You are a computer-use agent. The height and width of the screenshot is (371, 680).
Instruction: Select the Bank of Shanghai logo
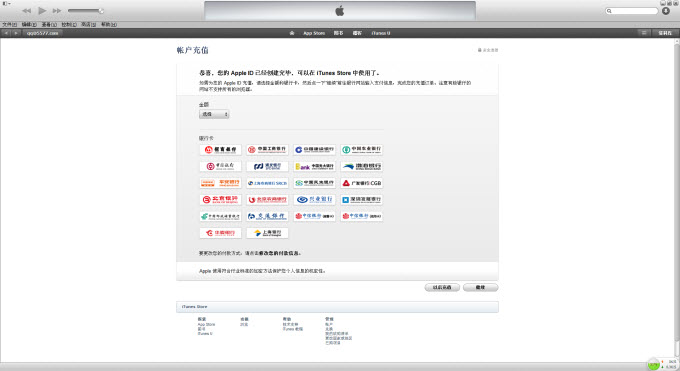[267, 233]
